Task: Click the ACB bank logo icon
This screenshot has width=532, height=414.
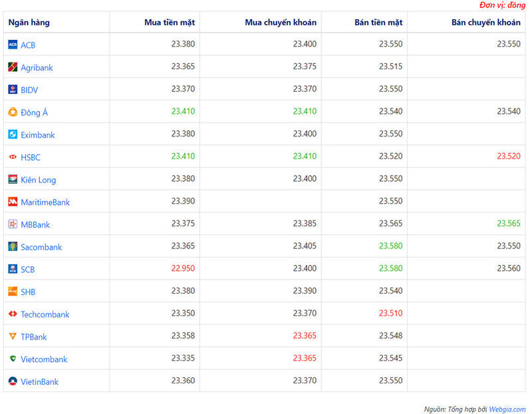Action: (x=13, y=45)
